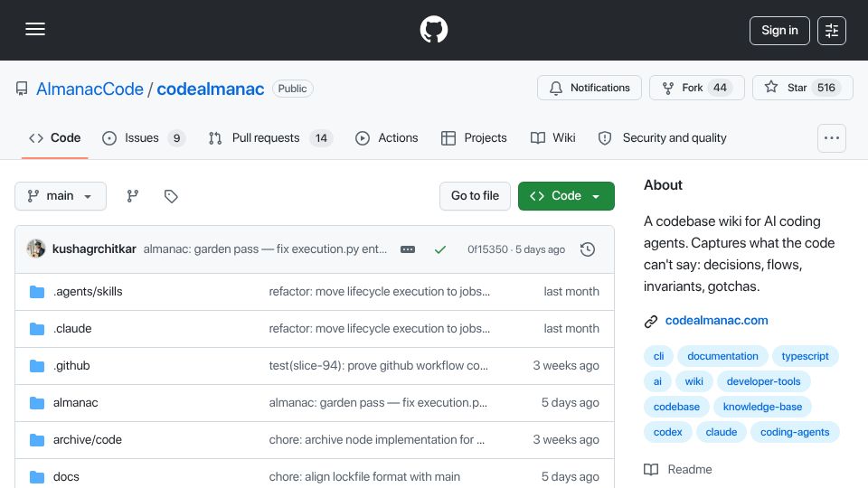Image resolution: width=868 pixels, height=488 pixels.
Task: Open commit 'chore: archive node implementation for'
Action: pyautogui.click(x=376, y=440)
